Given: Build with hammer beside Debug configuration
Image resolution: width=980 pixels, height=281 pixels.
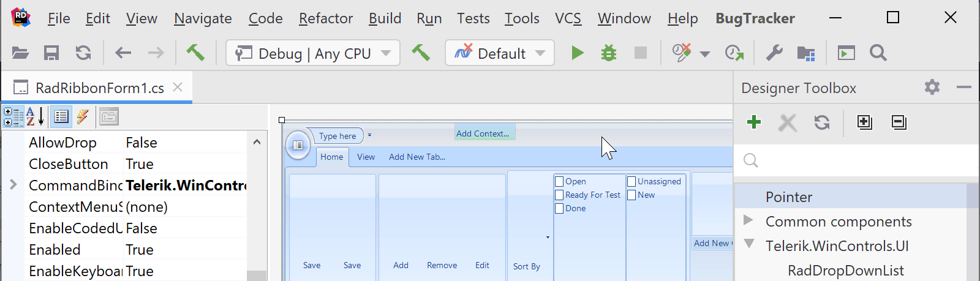Looking at the screenshot, I should click(x=421, y=53).
